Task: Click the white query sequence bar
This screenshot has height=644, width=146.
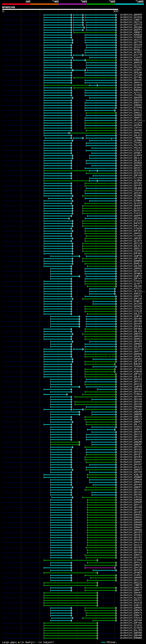Action: coord(60,10)
